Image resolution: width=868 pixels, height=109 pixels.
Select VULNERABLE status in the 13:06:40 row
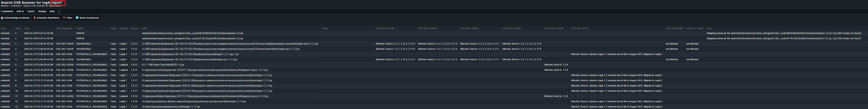84,59
